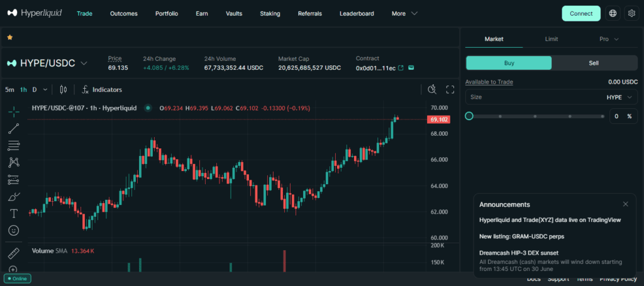
Task: Open the Leaderboard page
Action: (357, 14)
